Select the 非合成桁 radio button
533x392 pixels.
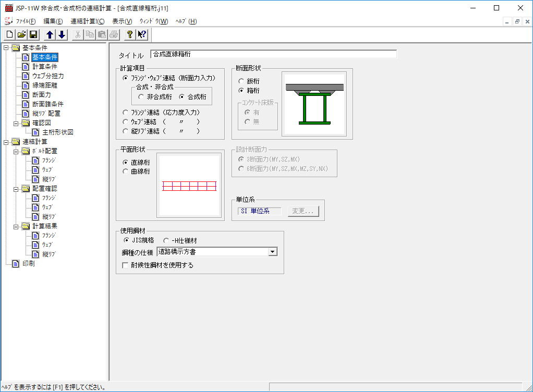tap(141, 97)
